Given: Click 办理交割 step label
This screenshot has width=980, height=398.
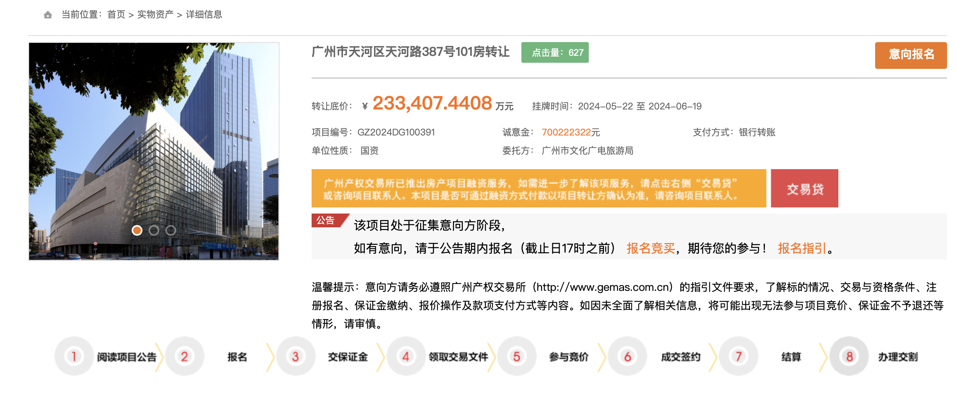Looking at the screenshot, I should pyautogui.click(x=898, y=357).
